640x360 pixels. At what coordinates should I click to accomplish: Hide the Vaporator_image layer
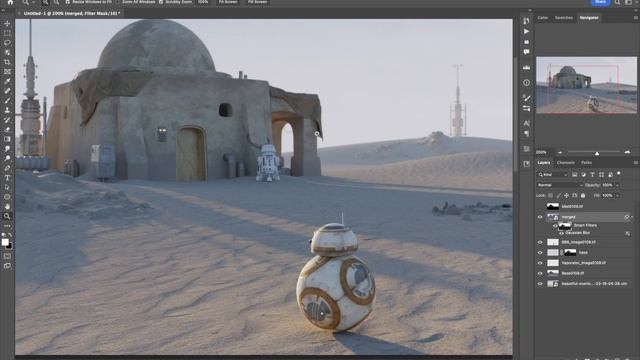coord(540,263)
